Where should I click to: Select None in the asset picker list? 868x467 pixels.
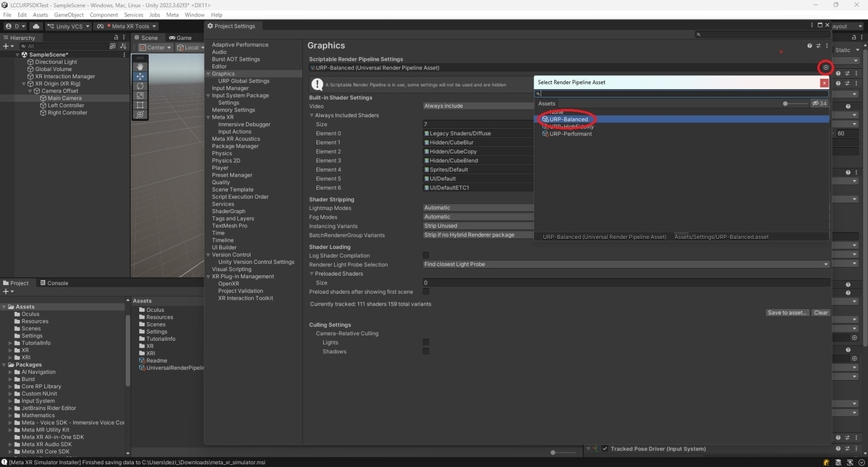[556, 112]
